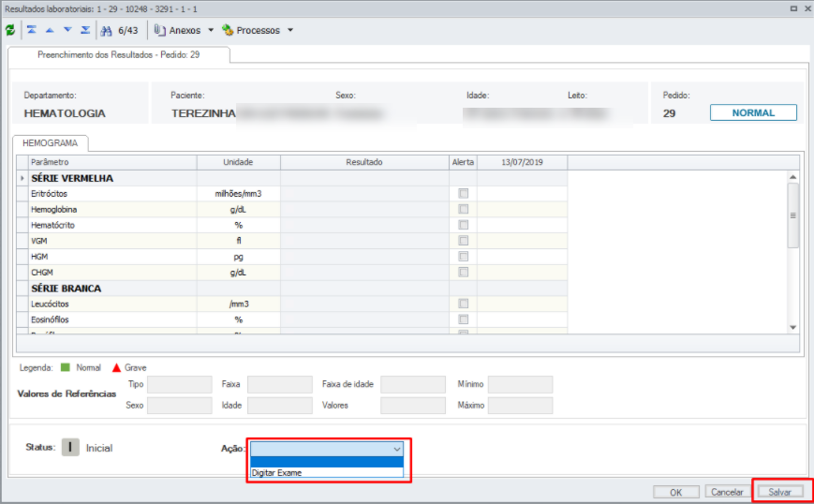Open the Processos dropdown arrow
This screenshot has height=504, width=814.
tap(290, 30)
